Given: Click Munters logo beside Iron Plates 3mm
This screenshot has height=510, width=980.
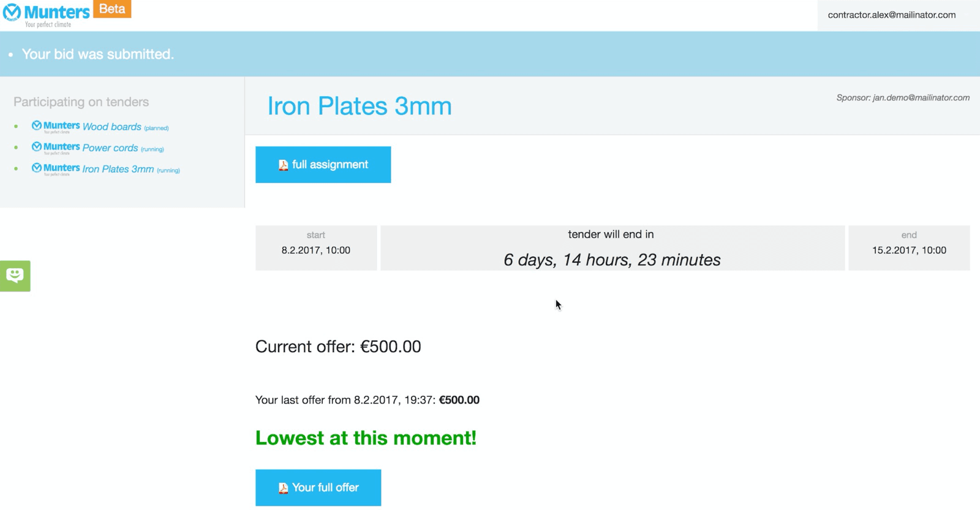Looking at the screenshot, I should tap(56, 169).
